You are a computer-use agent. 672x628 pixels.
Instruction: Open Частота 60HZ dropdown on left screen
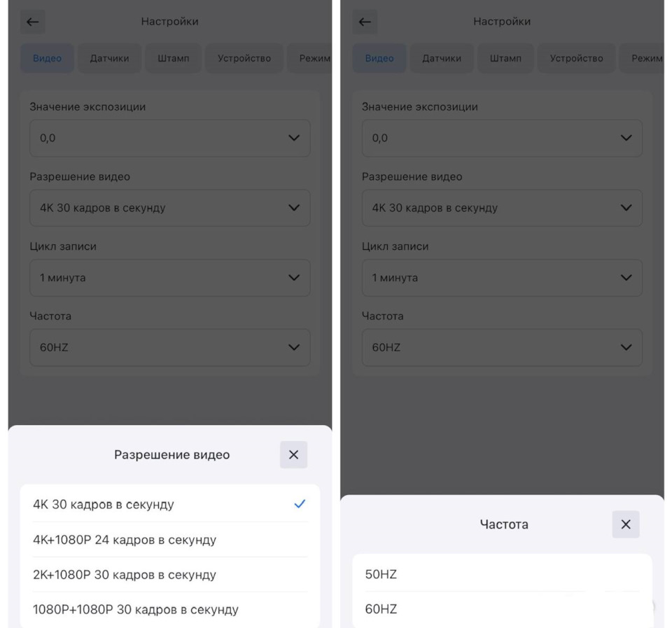(x=169, y=347)
